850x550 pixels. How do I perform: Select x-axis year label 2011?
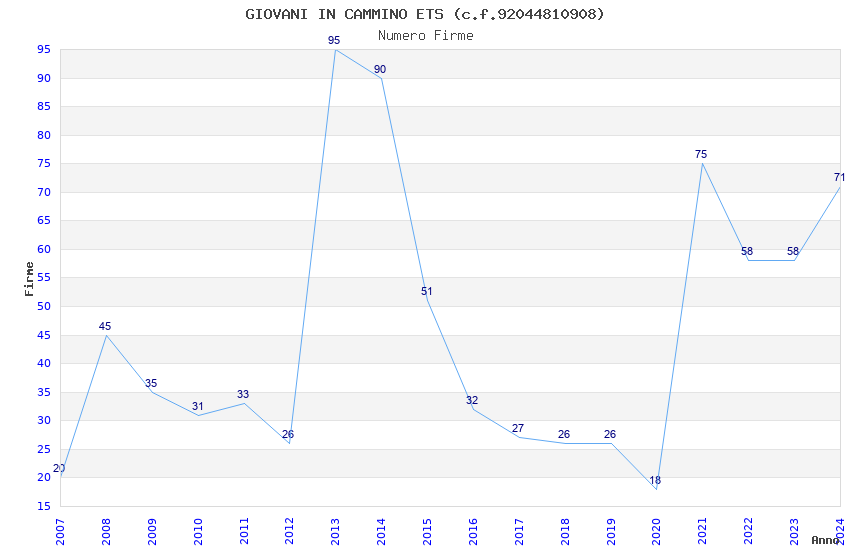pos(244,531)
